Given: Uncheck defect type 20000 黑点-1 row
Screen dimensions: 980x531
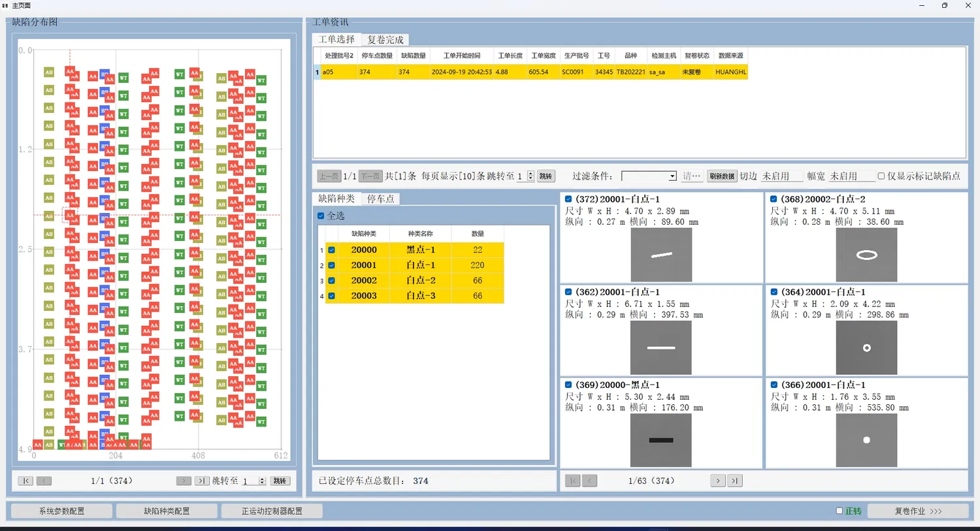Looking at the screenshot, I should (x=332, y=250).
